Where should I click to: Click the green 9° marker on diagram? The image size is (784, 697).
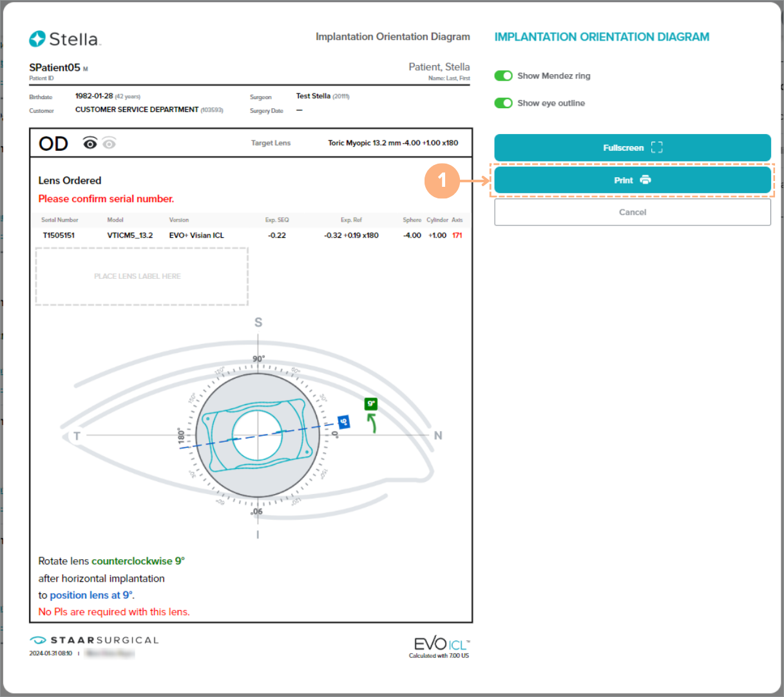coord(370,404)
